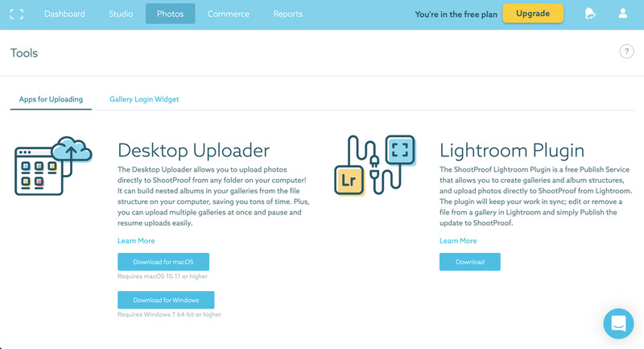Open the user account profile icon

pos(622,14)
